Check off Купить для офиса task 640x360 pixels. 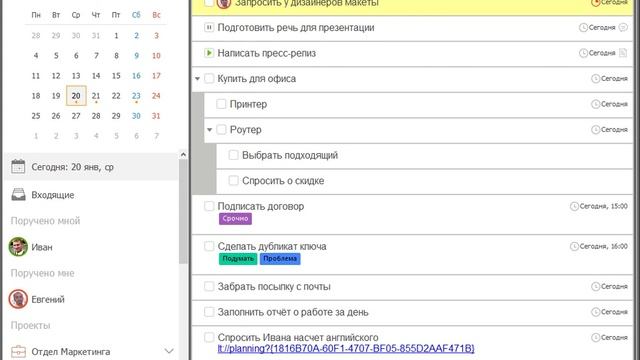pyautogui.click(x=209, y=78)
